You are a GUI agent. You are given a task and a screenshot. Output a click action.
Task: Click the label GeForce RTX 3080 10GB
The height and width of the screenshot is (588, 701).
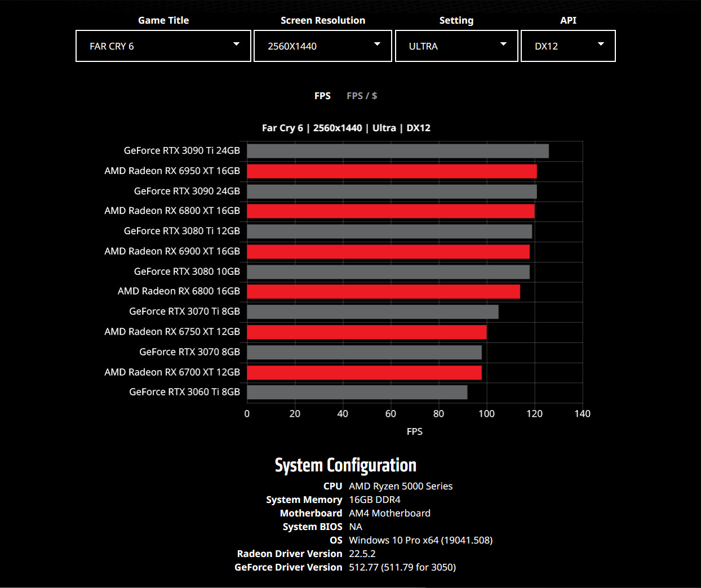coord(187,271)
